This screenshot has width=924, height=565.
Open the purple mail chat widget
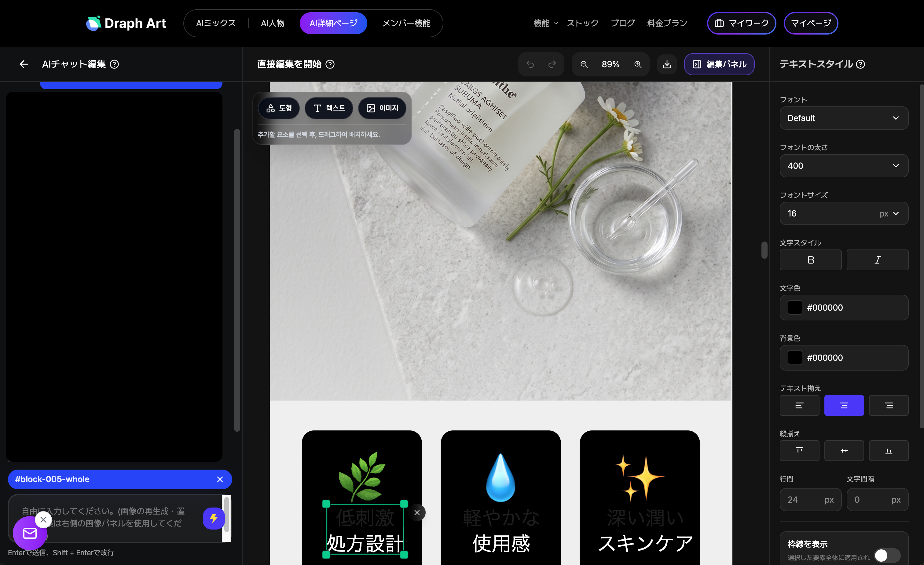tap(30, 533)
